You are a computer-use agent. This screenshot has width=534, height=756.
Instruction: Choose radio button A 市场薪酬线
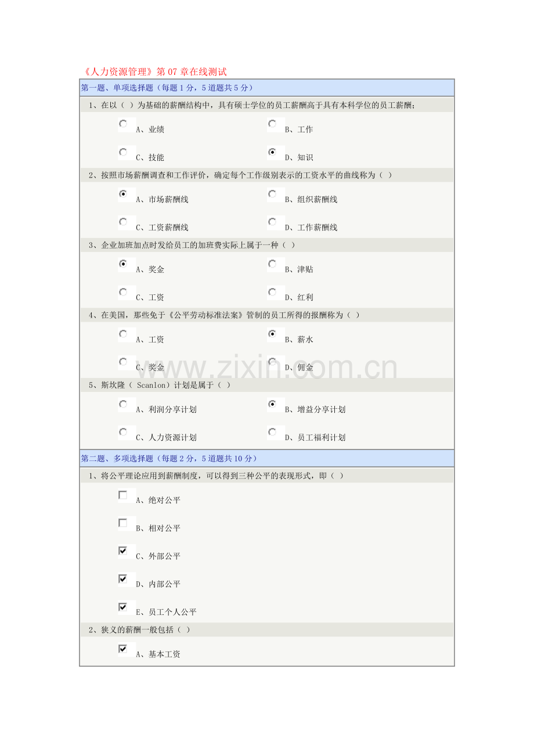coord(123,194)
